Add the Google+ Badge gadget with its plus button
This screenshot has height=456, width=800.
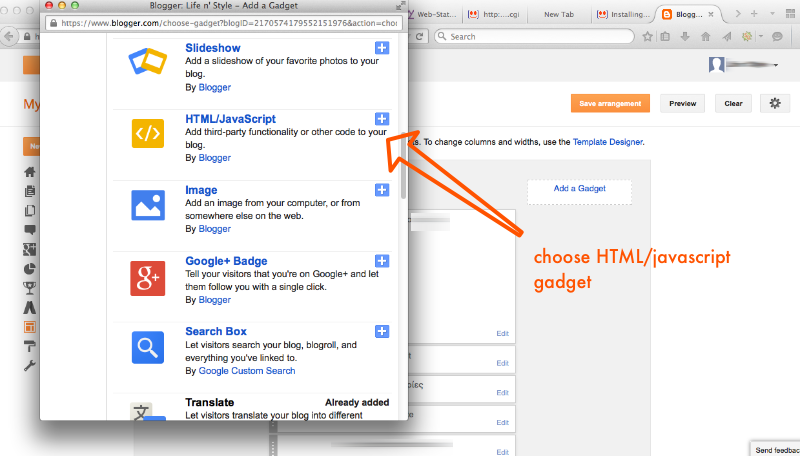point(382,261)
